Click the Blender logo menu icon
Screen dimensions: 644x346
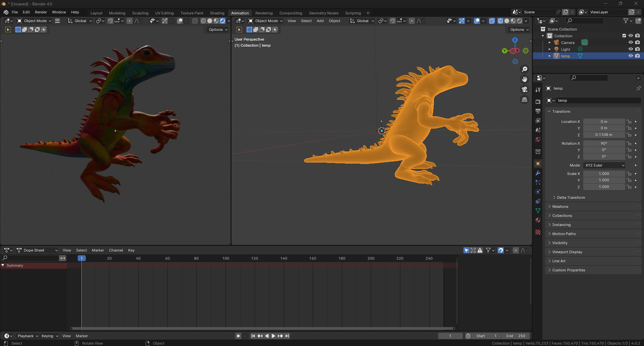click(x=6, y=12)
